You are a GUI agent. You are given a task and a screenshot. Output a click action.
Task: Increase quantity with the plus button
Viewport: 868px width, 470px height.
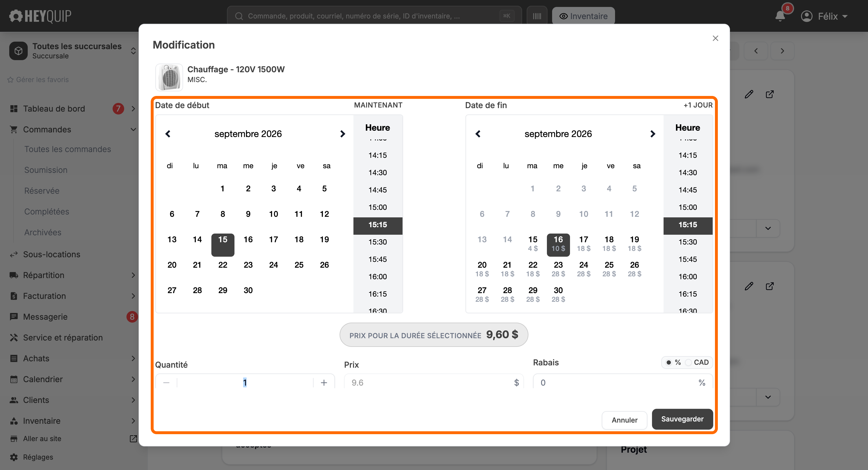pos(324,383)
